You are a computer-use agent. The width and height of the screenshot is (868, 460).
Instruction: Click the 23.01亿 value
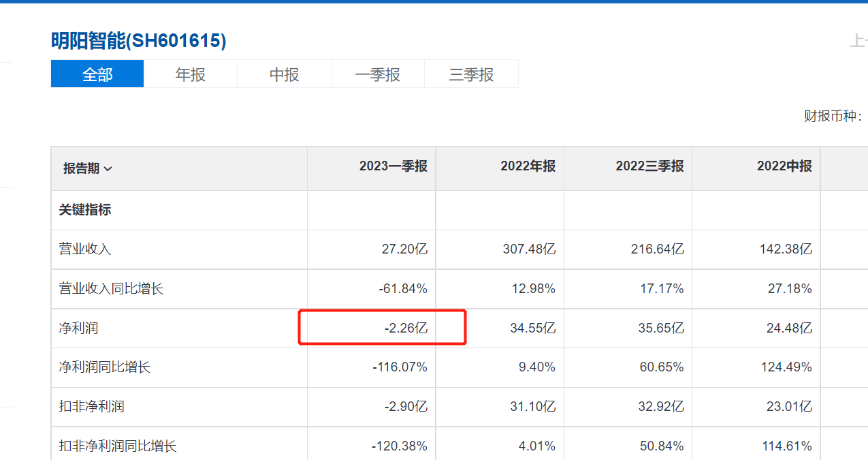[790, 407]
